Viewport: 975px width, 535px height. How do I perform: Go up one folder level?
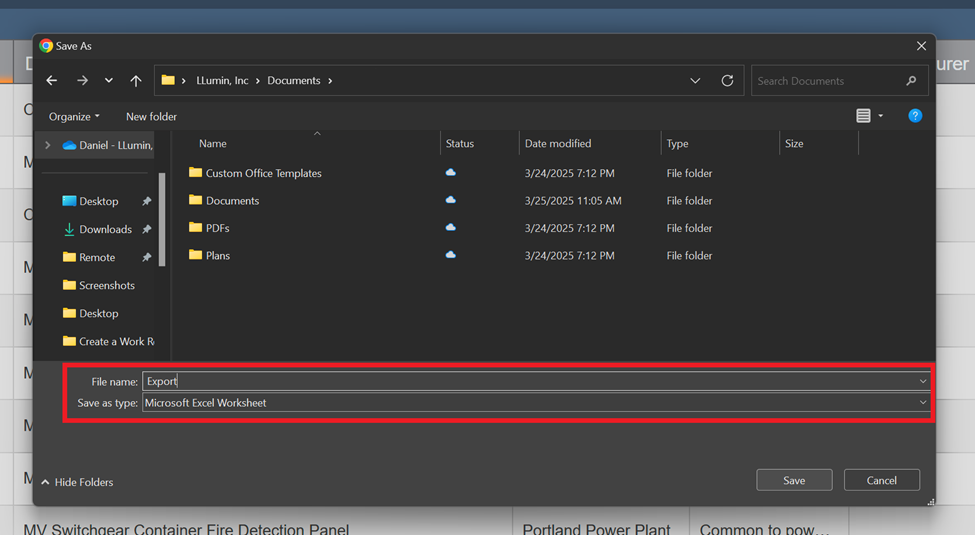[136, 81]
